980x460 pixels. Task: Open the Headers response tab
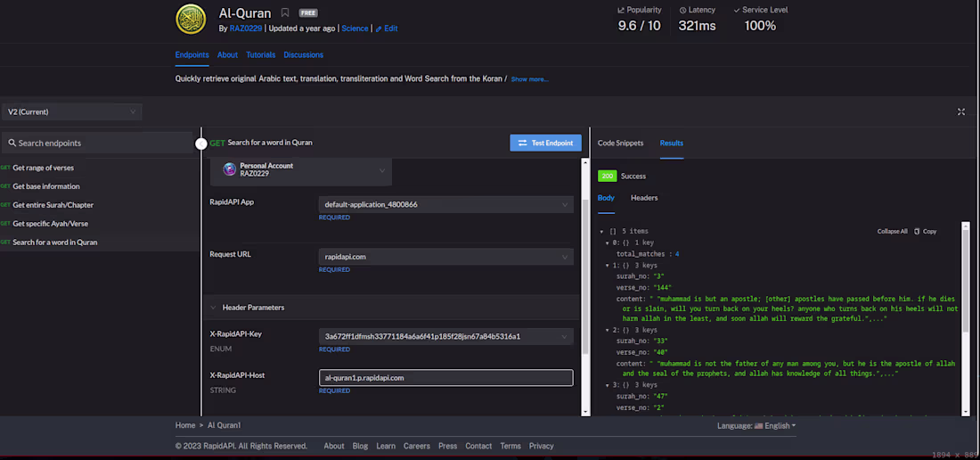pyautogui.click(x=644, y=198)
